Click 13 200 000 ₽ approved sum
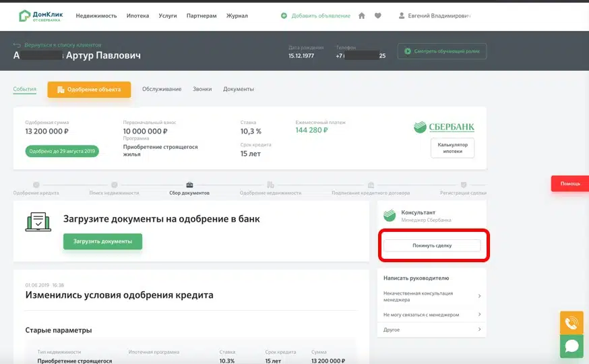The image size is (589, 364). pos(47,131)
